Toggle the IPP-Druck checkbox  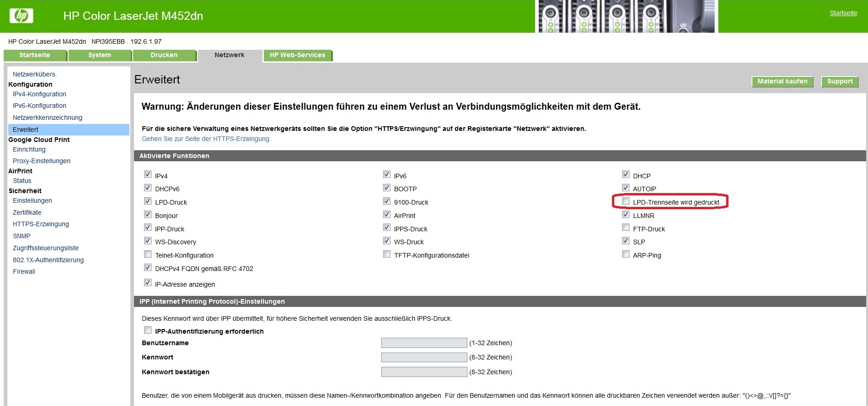[148, 227]
